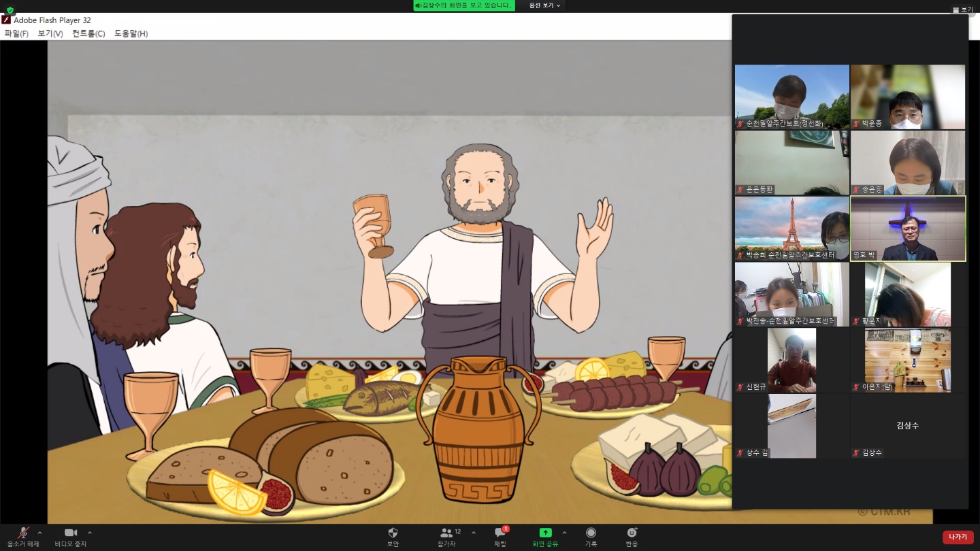Screen dimensions: 980x551
Task: Stop video using 비디오 중지 camera icon
Action: (71, 533)
